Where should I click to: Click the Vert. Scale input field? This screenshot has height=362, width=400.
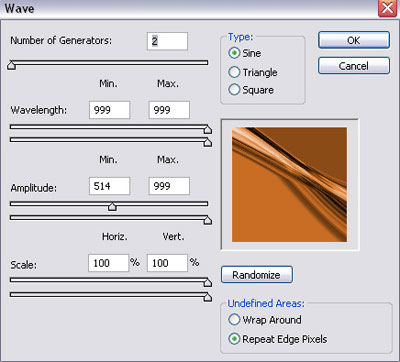(x=167, y=263)
